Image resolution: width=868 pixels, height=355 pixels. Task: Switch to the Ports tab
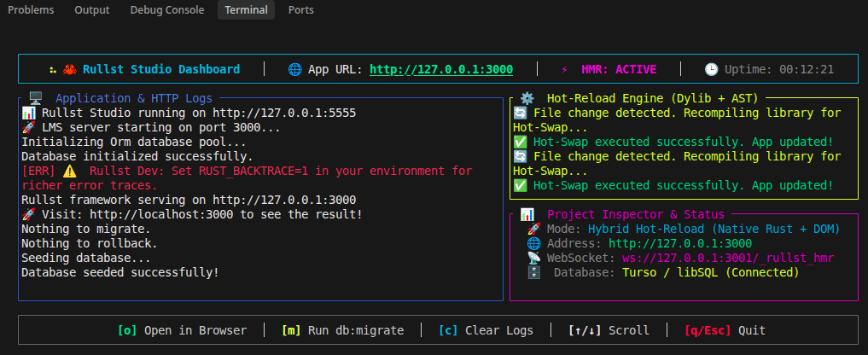click(301, 10)
